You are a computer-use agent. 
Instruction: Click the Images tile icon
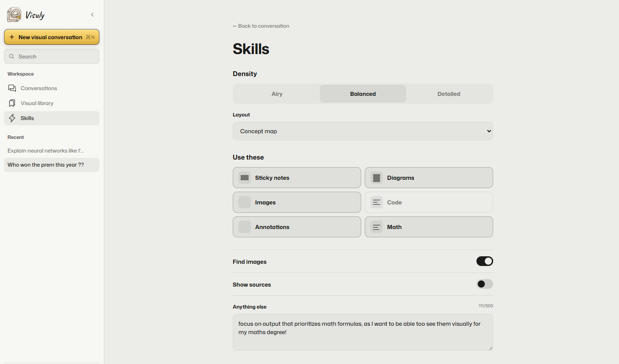pos(245,202)
